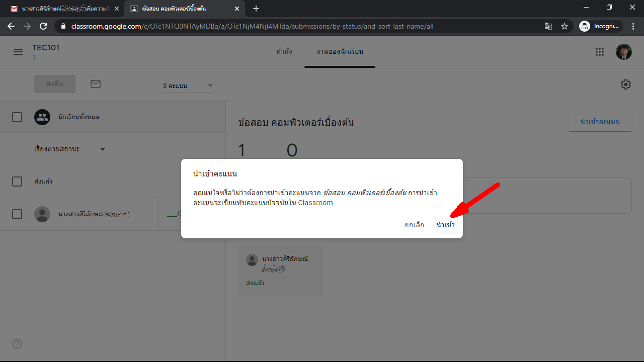Screen dimensions: 644x362
Task: Switch to the คำสั่ง tab
Action: click(x=284, y=52)
